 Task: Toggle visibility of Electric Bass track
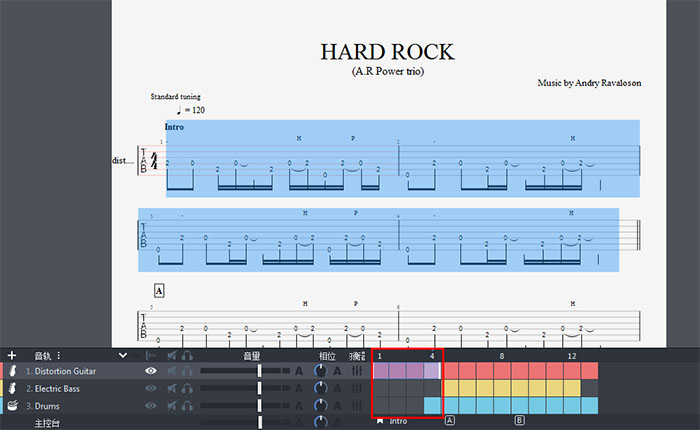click(x=151, y=388)
